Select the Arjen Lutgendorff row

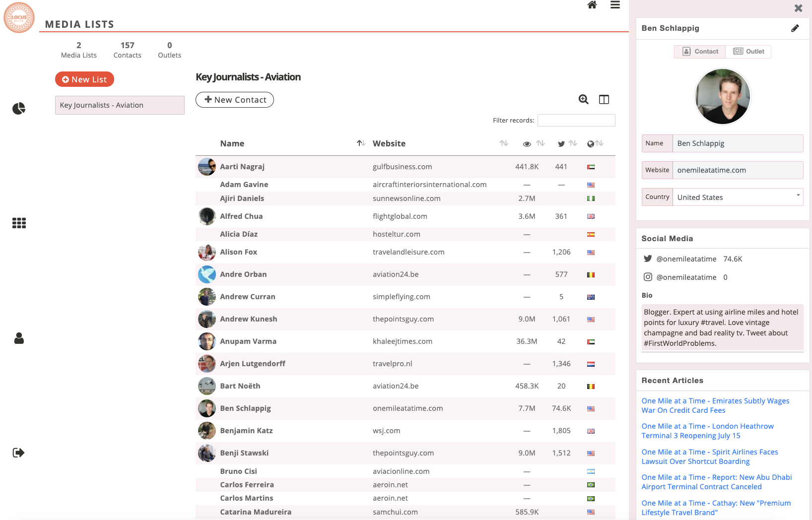tap(406, 364)
